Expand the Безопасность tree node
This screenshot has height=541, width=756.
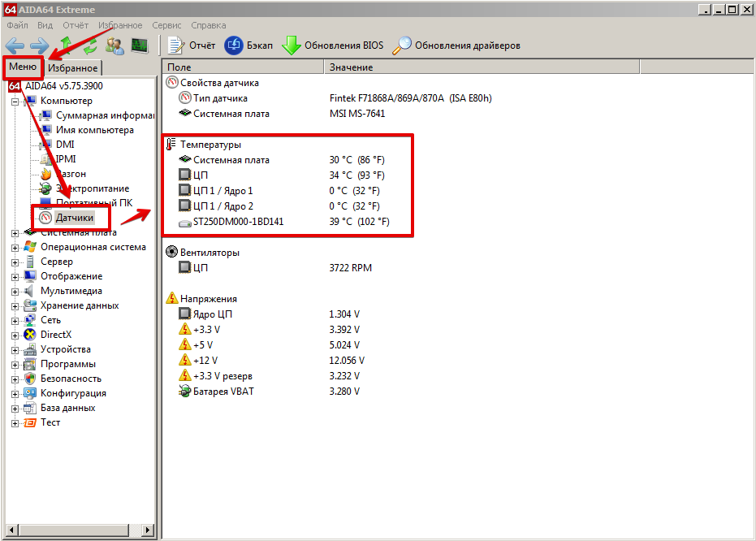click(15, 379)
